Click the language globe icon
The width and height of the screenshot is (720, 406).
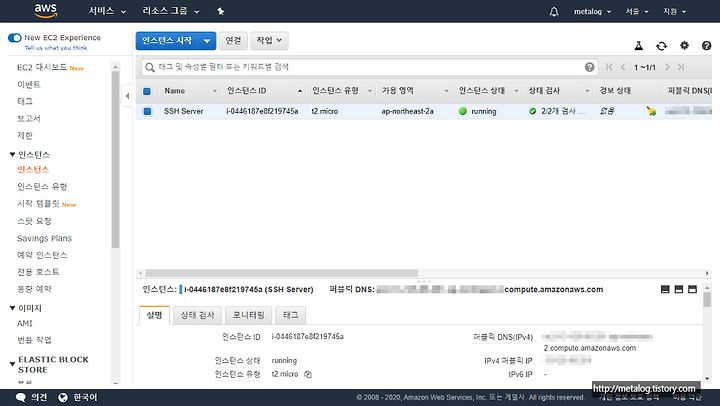coord(63,397)
